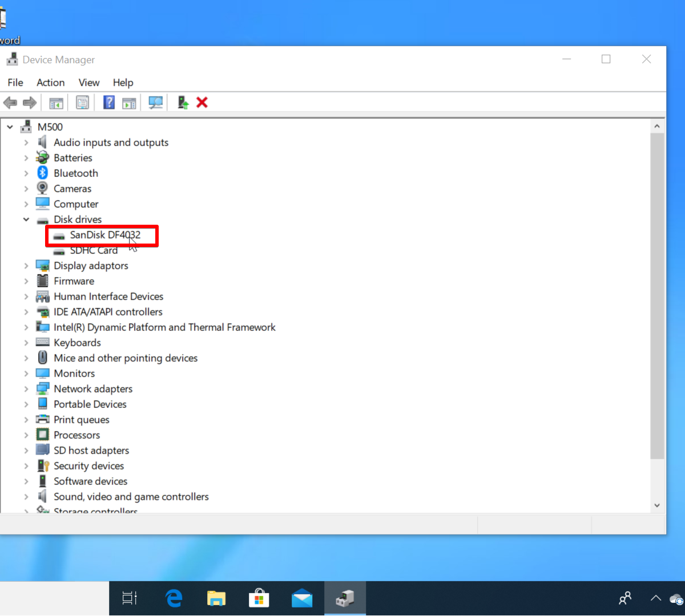This screenshot has width=685, height=616.
Task: Open File Explorer from the taskbar
Action: pyautogui.click(x=216, y=598)
